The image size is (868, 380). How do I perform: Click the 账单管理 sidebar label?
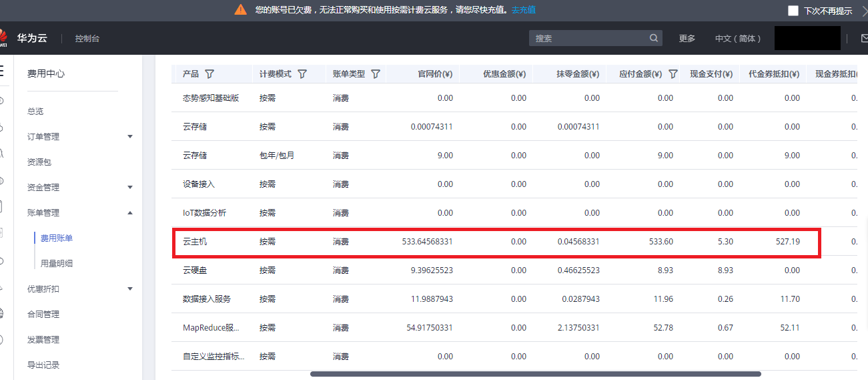[x=43, y=213]
